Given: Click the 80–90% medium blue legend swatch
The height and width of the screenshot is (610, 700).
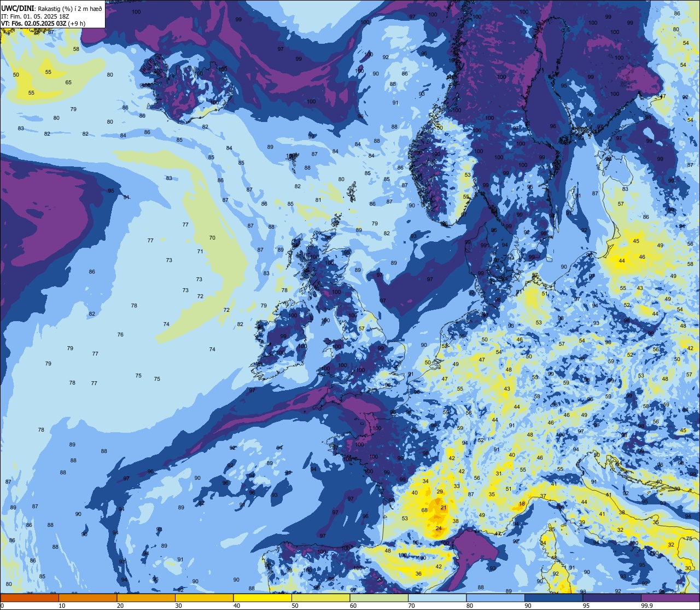Looking at the screenshot, I should 495,598.
